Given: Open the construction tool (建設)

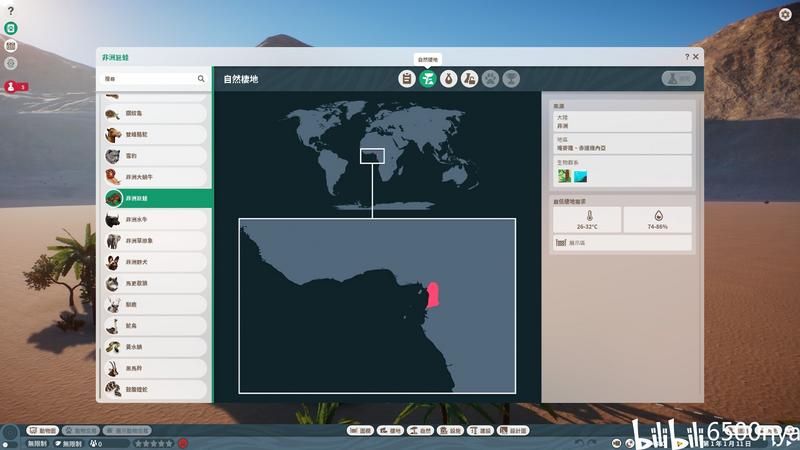Looking at the screenshot, I should (x=480, y=431).
